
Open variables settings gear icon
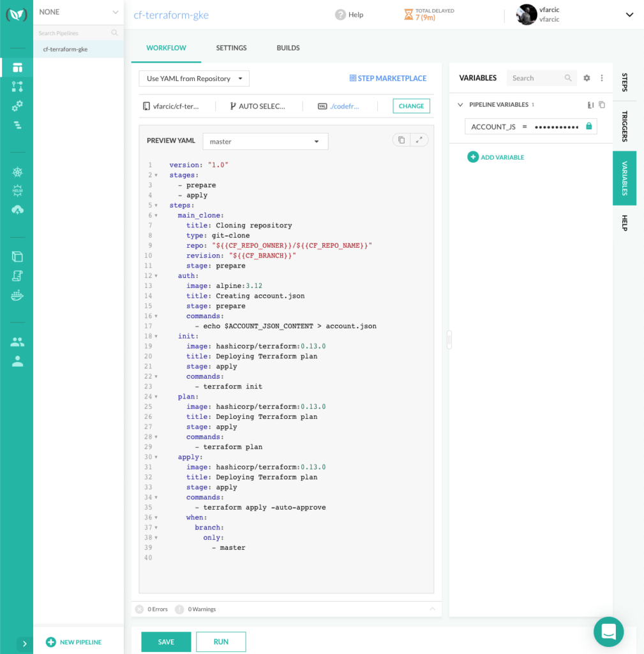(x=587, y=78)
